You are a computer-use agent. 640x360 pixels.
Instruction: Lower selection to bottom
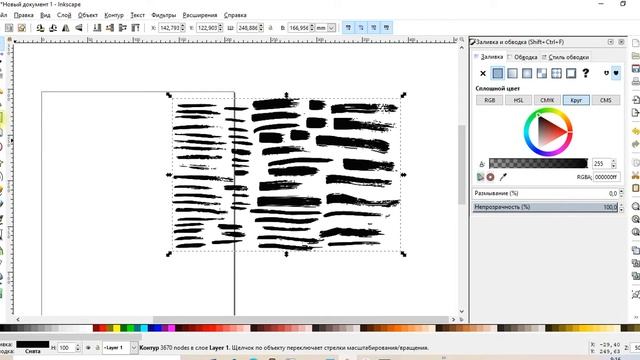(97, 28)
